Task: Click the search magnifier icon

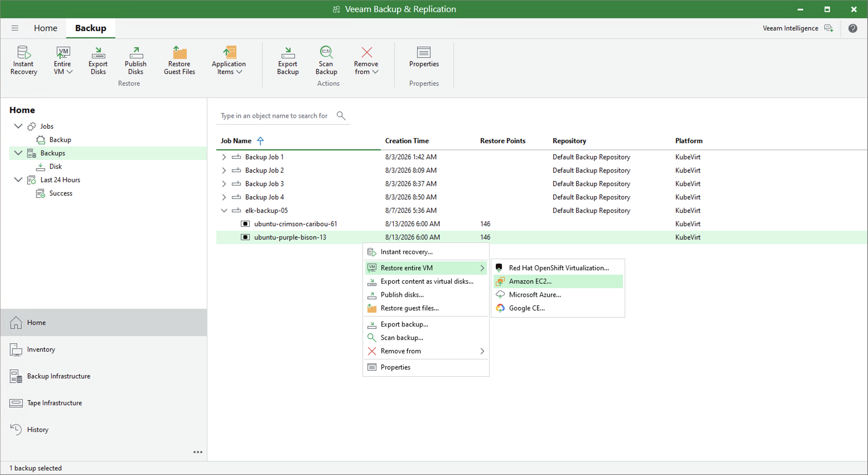Action: (341, 115)
